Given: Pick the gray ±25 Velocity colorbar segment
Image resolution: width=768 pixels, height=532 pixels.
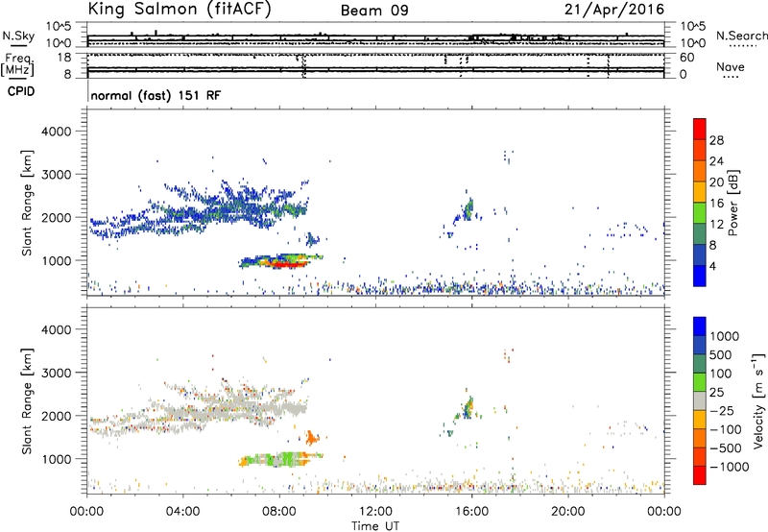Looking at the screenshot, I should click(700, 400).
